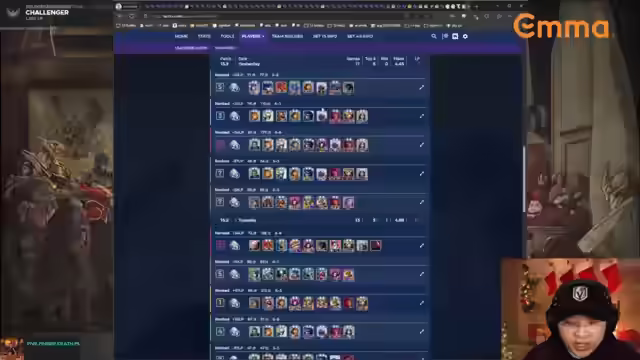Viewport: 640px width, 360px height.
Task: Select first champion portrait in placement 1 row
Action: click(254, 303)
